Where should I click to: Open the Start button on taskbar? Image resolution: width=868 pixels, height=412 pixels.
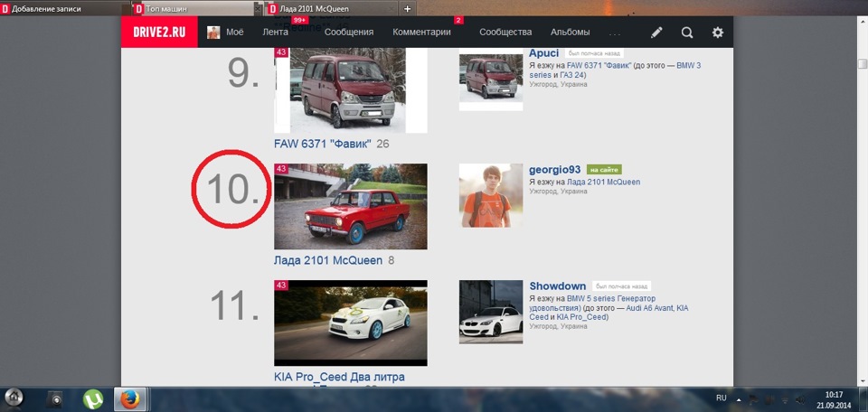coord(14,398)
